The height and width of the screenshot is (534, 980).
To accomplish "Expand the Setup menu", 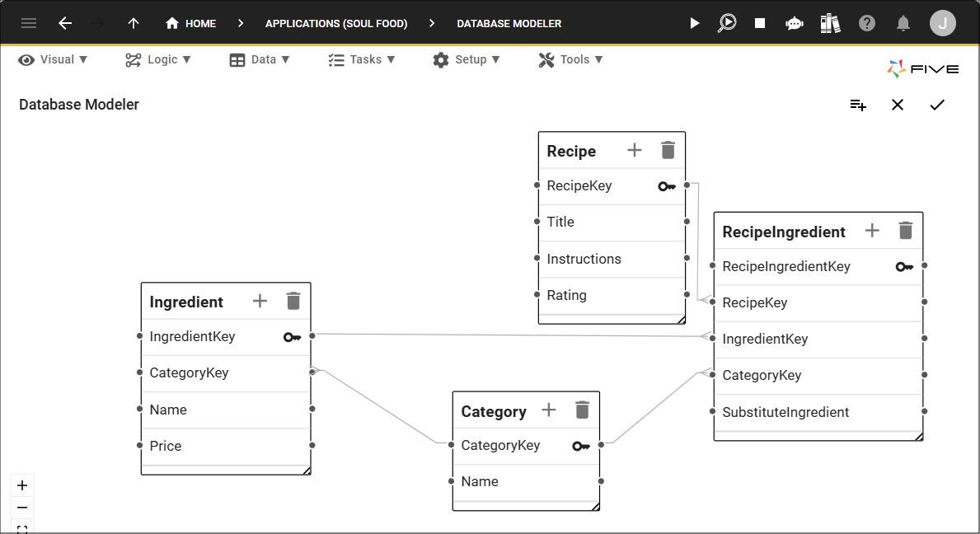I will click(x=467, y=59).
